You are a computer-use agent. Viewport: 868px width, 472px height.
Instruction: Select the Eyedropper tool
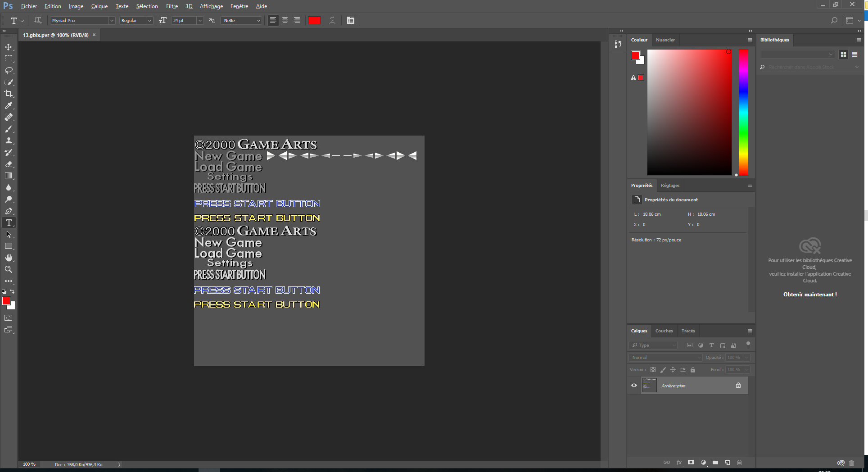coord(9,105)
